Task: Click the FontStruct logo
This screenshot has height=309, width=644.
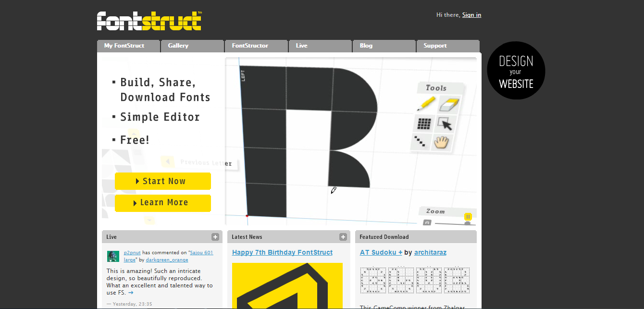Action: [149, 21]
